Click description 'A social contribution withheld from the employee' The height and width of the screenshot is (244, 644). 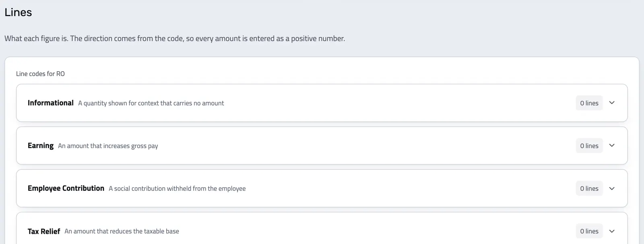tap(177, 188)
